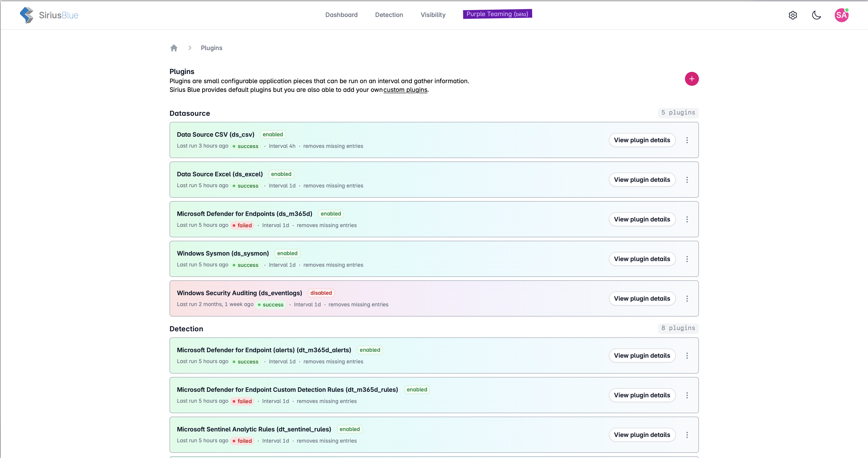Open more options for Windows Sysmon plugin
The height and width of the screenshot is (458, 868).
(x=687, y=259)
